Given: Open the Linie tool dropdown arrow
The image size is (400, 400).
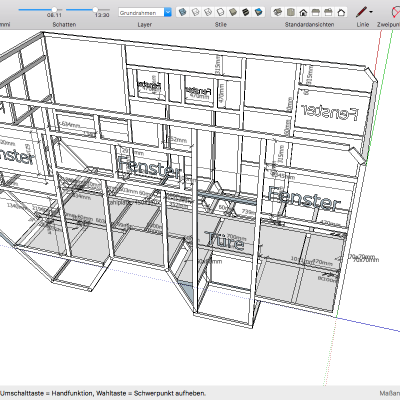Looking at the screenshot, I should coord(371,12).
